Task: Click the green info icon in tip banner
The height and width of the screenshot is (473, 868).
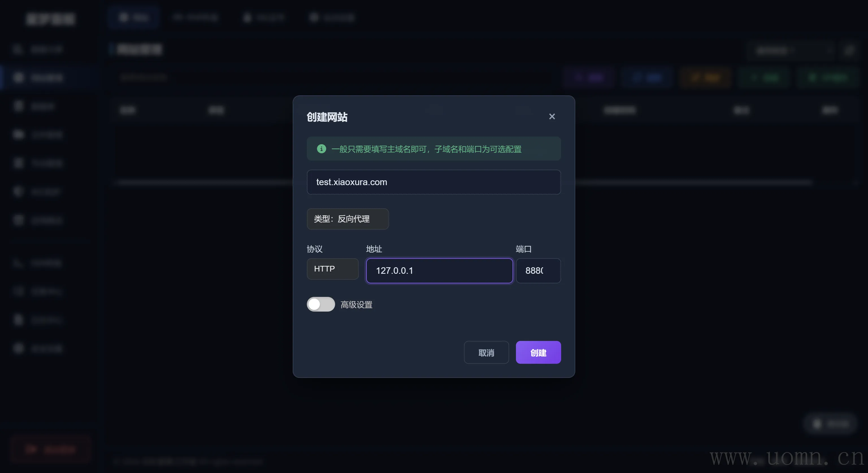Action: click(321, 149)
